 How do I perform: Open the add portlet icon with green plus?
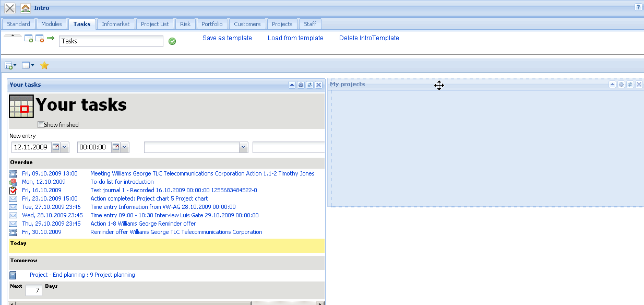tap(28, 38)
